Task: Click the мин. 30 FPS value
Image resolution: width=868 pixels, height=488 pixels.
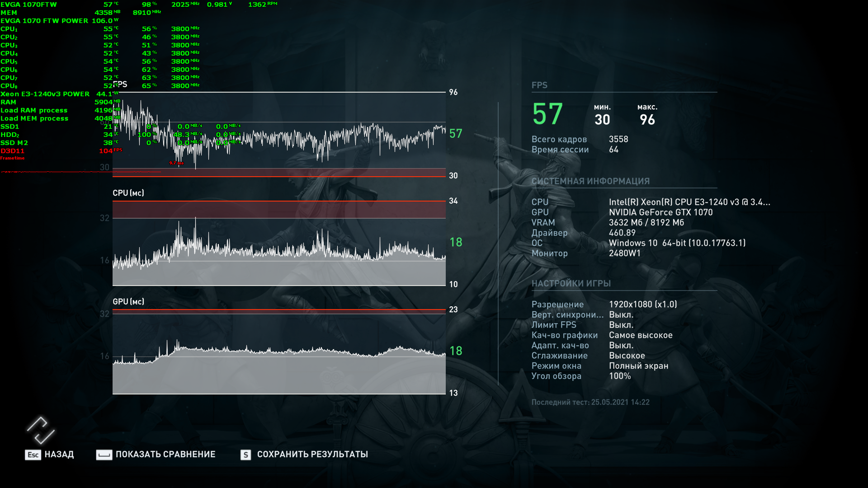Action: point(602,120)
